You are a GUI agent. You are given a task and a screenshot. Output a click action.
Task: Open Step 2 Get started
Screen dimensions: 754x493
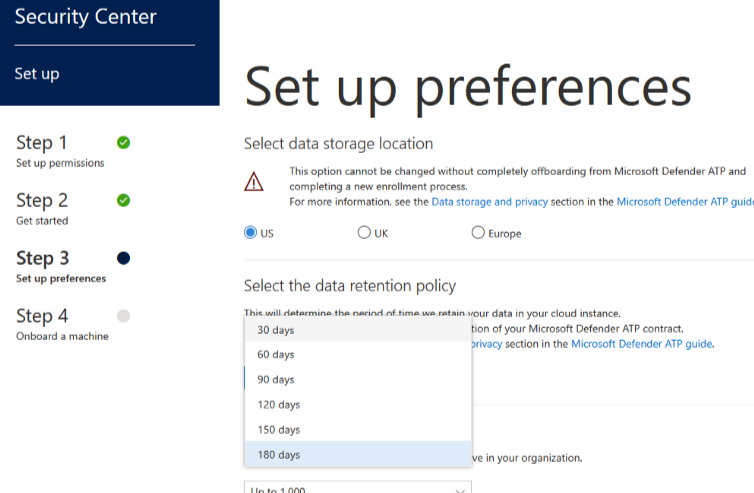point(42,209)
